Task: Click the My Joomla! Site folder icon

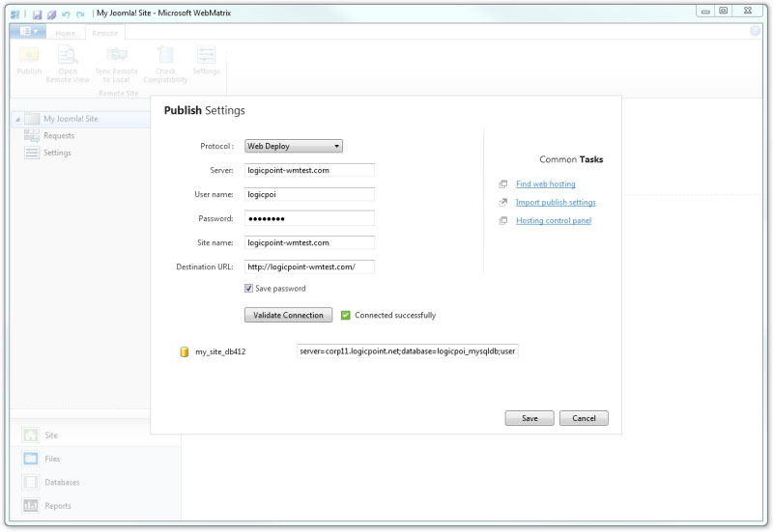Action: (x=32, y=119)
